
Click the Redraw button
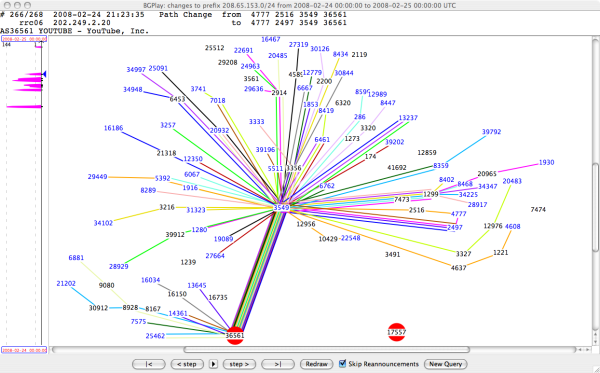click(x=316, y=364)
